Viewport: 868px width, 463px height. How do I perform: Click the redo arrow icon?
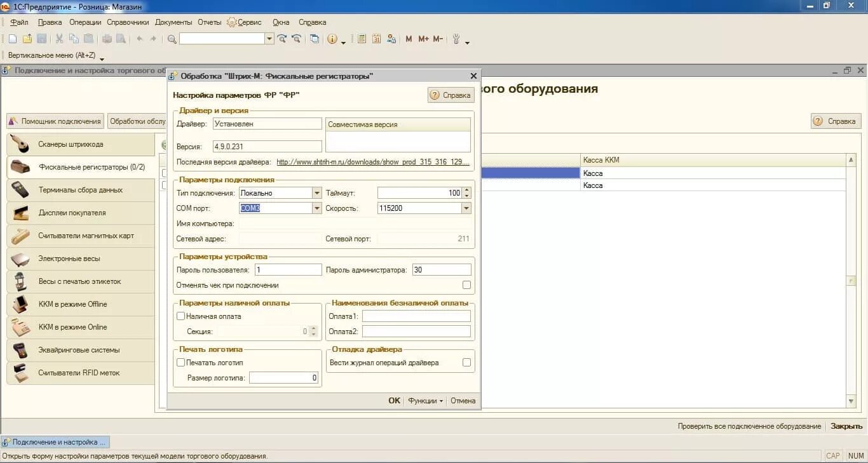pos(153,39)
